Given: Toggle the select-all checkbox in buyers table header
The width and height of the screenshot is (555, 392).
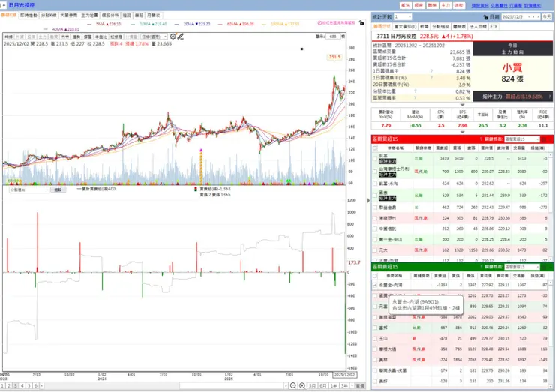Looking at the screenshot, I should point(375,148).
